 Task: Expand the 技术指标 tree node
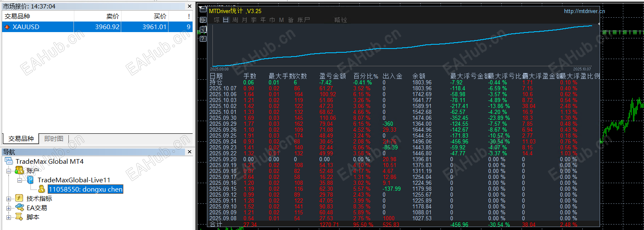[9, 198]
